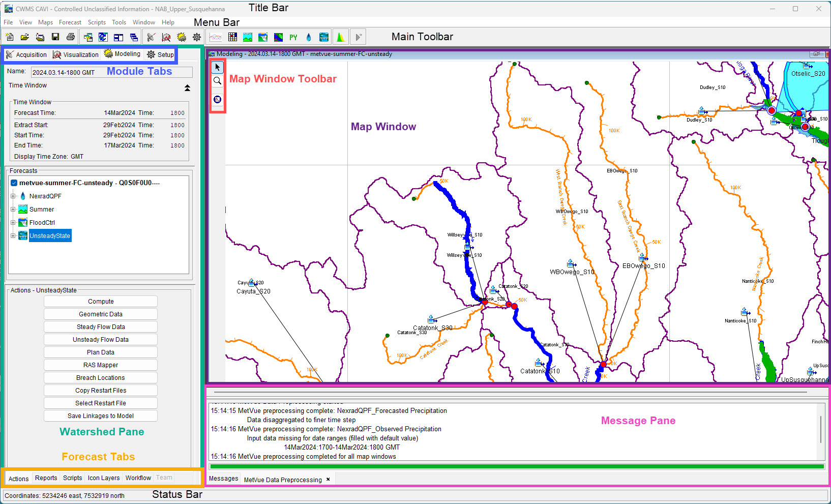Click the EBOwego_S10 element icon on map
The image size is (831, 504).
tap(643, 257)
